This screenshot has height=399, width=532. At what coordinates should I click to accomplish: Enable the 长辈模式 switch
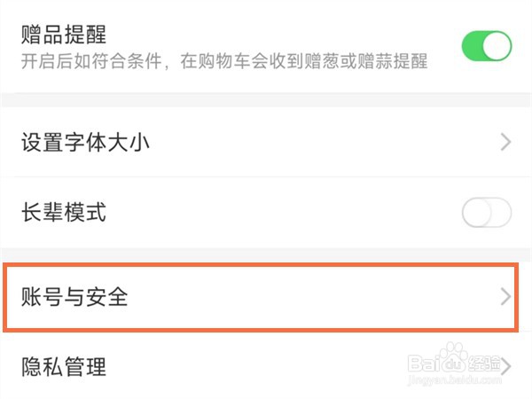click(x=487, y=214)
